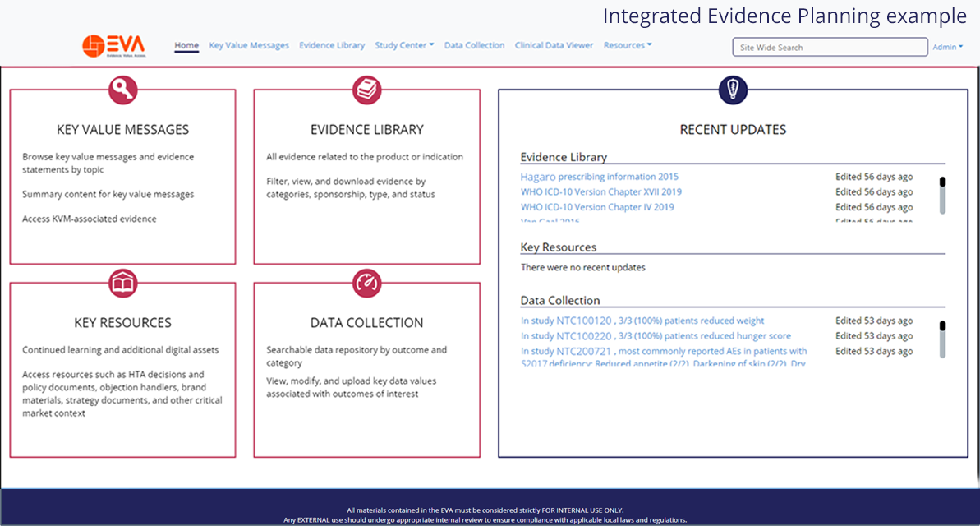Open Data Collection in navigation bar
Viewport: 980px width, 526px height.
(x=474, y=45)
